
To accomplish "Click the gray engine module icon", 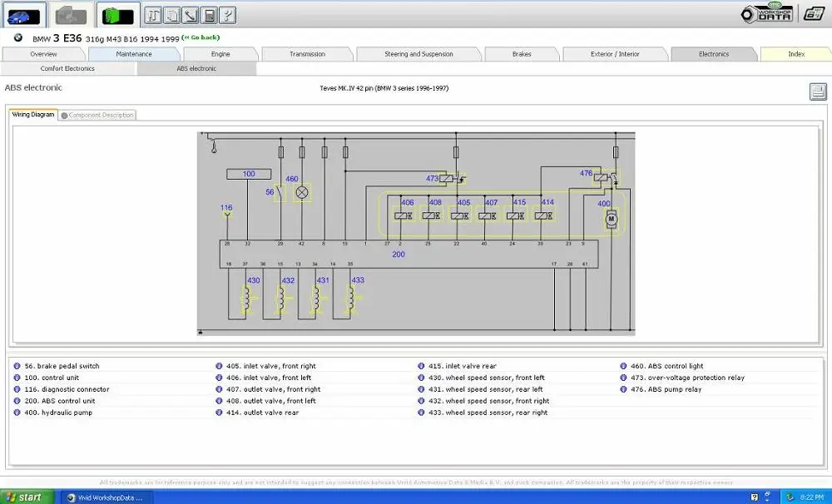I will click(71, 15).
